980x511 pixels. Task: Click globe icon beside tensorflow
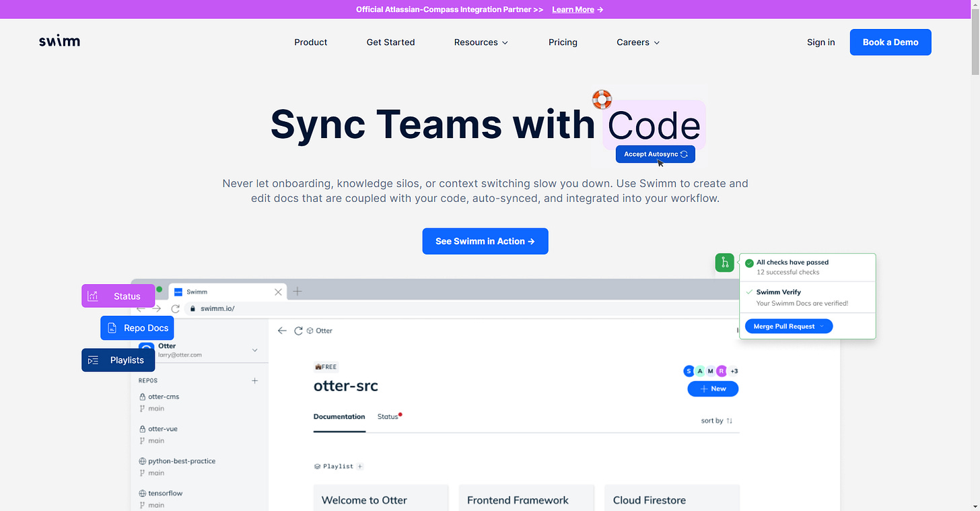143,493
